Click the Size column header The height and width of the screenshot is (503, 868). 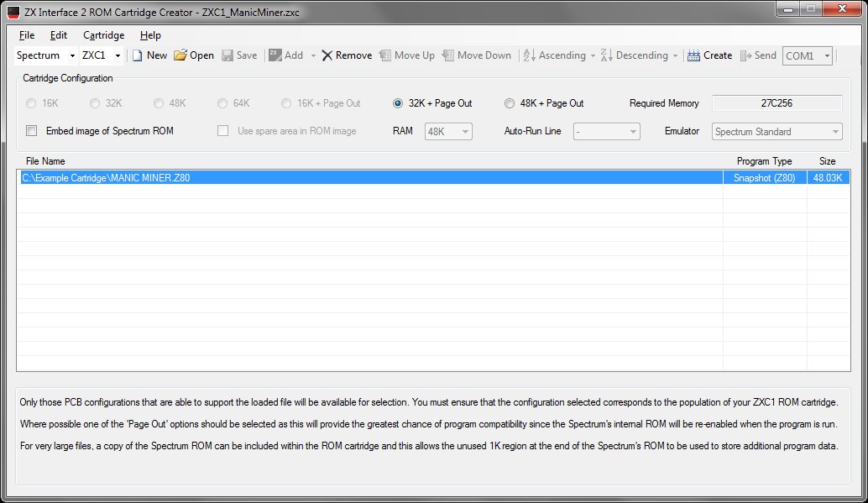coord(827,161)
